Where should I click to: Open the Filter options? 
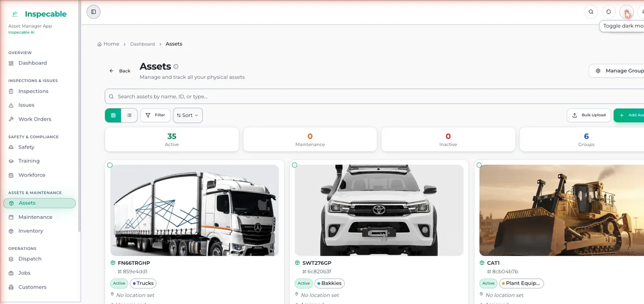[155, 115]
